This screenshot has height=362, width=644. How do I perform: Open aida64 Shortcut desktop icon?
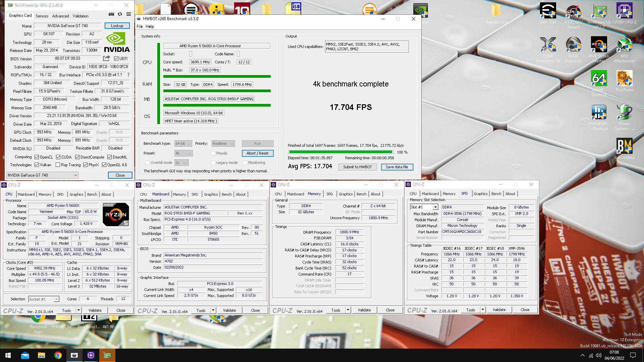tap(599, 83)
